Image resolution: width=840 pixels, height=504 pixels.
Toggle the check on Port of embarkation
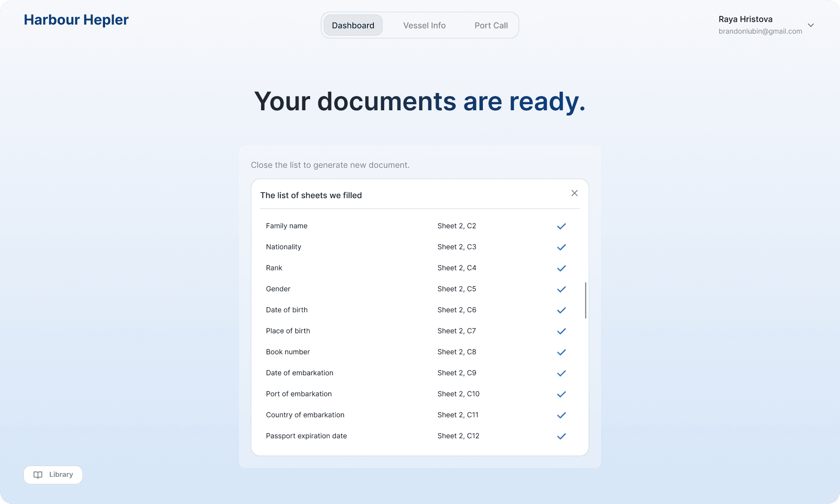click(x=561, y=394)
